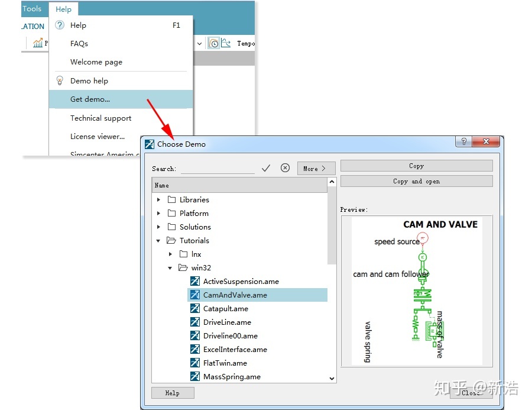Collapse the win32 subfolder node
This screenshot has height=410, width=532.
170,267
